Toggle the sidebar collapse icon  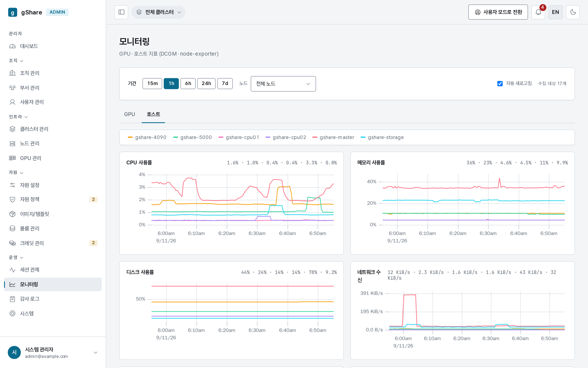coord(121,12)
